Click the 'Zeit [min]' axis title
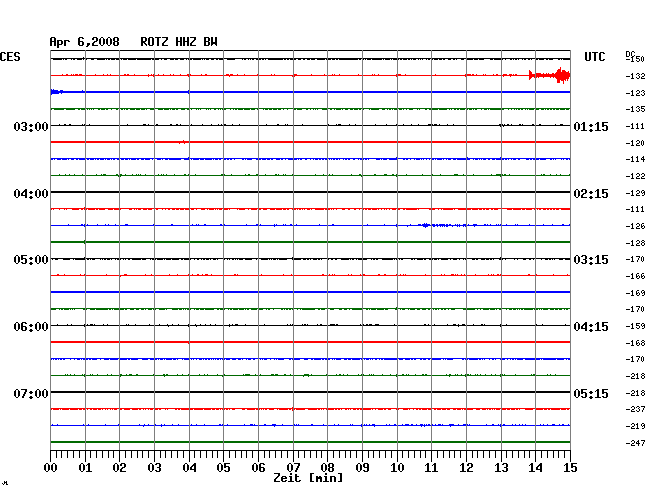 308,478
